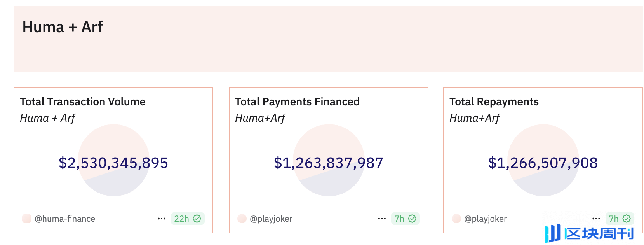Viewport: 644px width, 245px height.
Task: Click the 7h badge on Total Payments Financed
Action: pos(405,219)
